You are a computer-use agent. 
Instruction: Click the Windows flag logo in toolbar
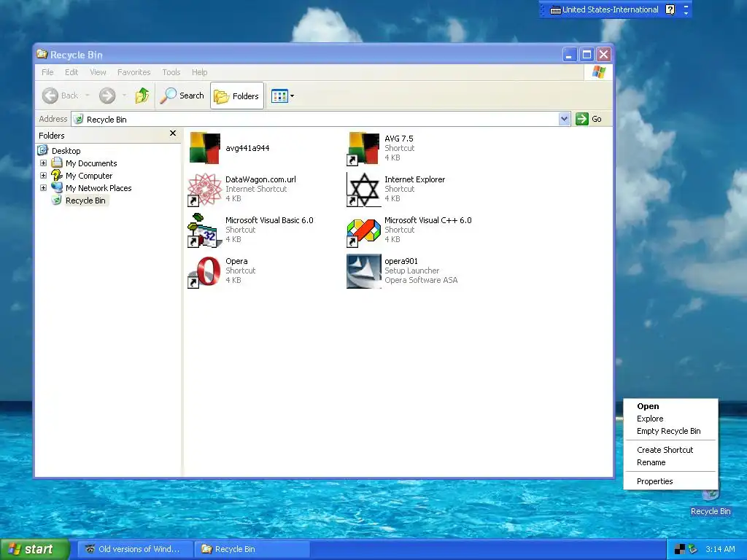(x=599, y=72)
